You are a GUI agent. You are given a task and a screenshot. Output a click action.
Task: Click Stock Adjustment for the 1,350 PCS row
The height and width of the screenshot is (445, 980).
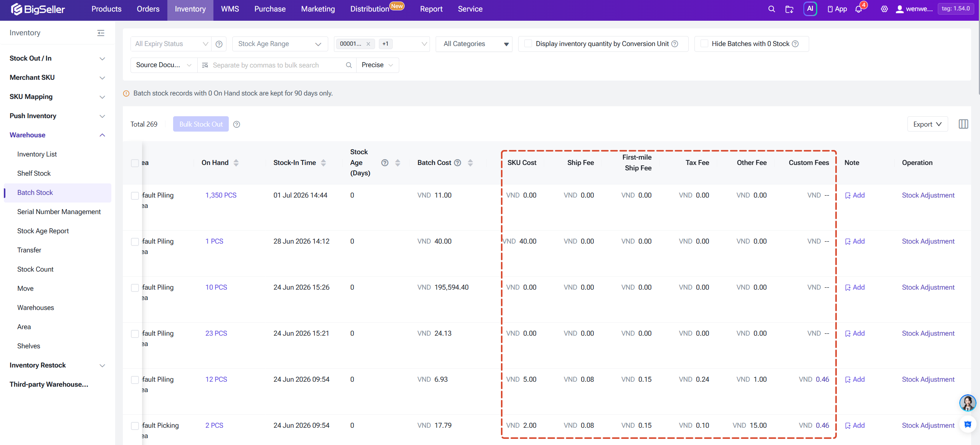coord(928,195)
